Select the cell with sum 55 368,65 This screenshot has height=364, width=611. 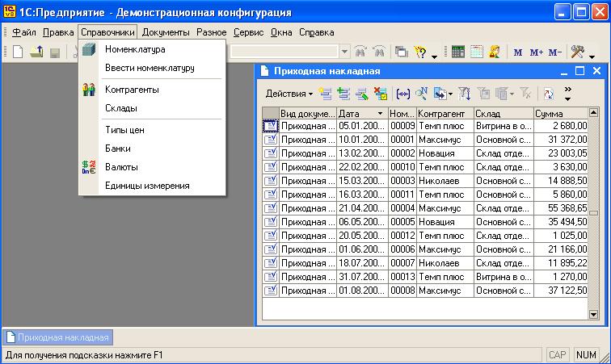click(561, 208)
